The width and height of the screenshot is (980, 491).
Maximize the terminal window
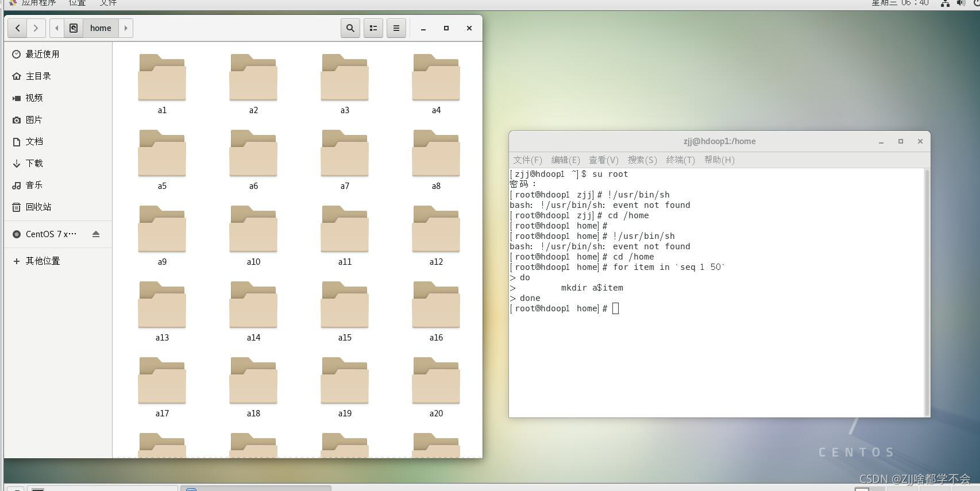point(901,141)
